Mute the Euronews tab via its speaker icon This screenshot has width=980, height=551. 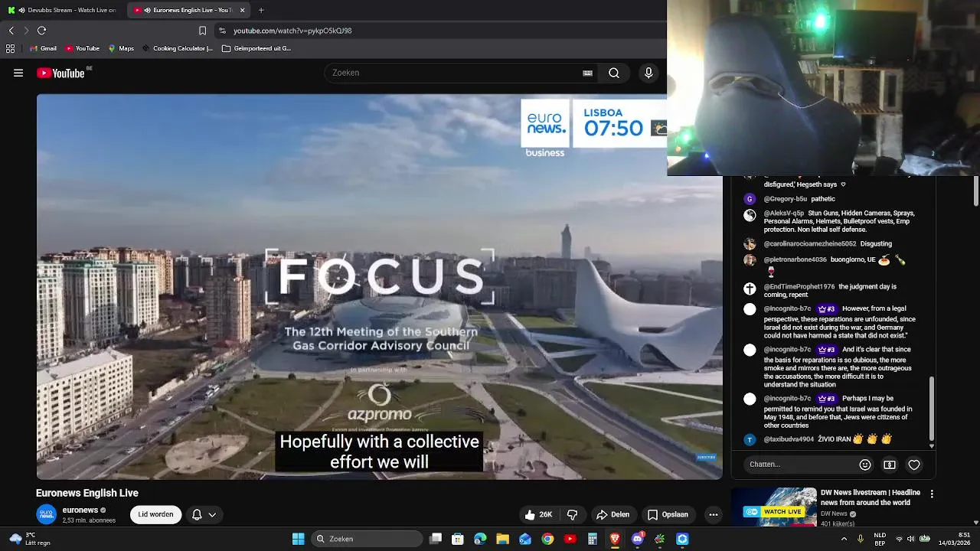click(147, 10)
